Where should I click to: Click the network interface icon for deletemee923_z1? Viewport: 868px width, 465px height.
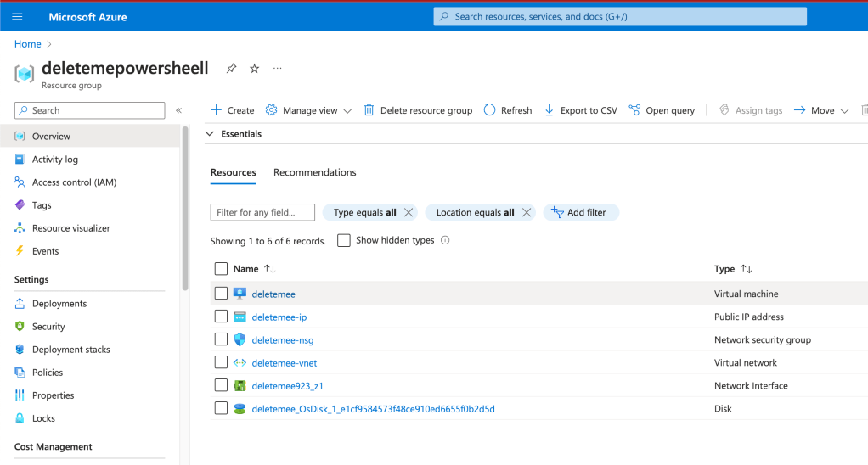point(240,386)
